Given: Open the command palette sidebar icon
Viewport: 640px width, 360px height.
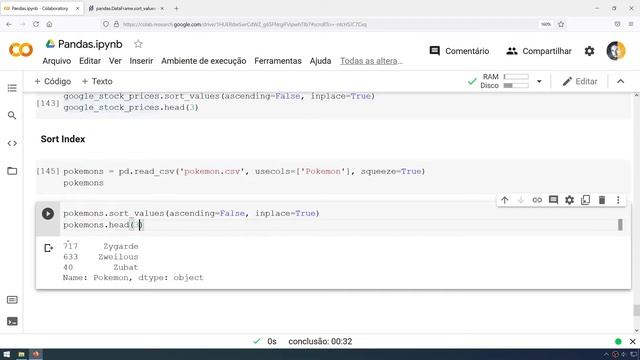Looking at the screenshot, I should tap(12, 300).
